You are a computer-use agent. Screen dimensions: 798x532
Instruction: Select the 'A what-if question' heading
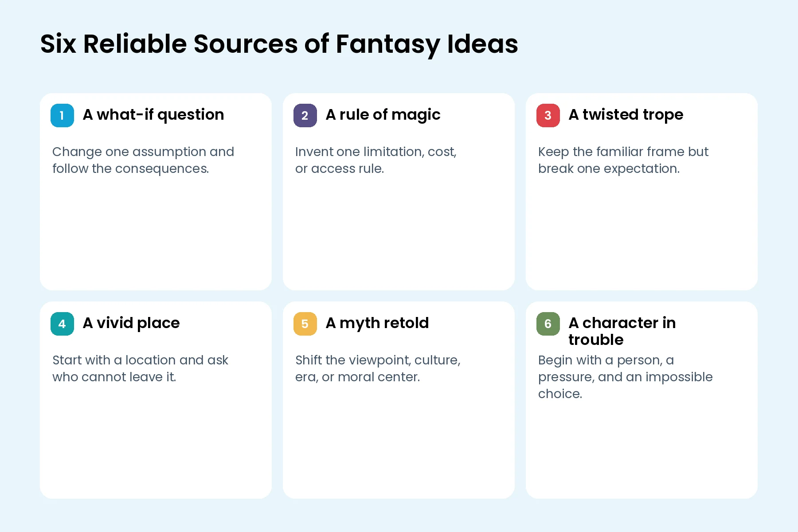[x=153, y=115]
